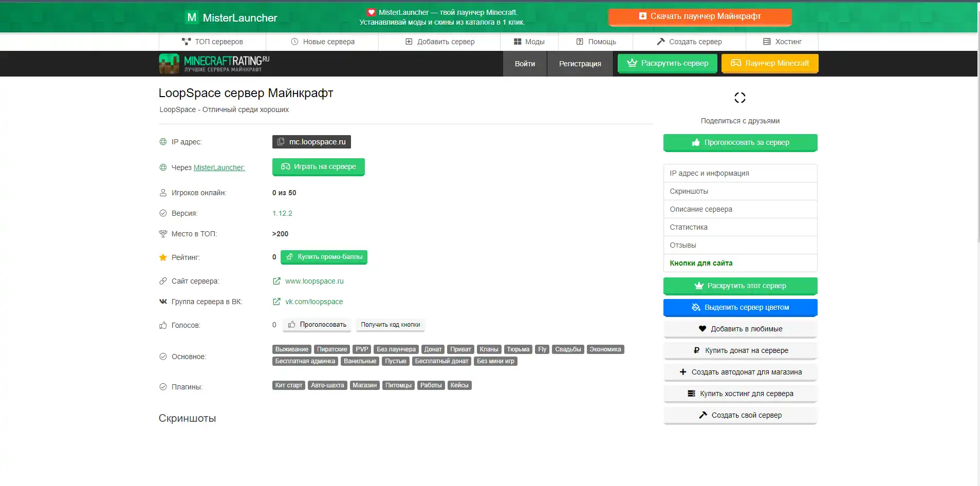Click Добавить в любимые button
980x486 pixels.
coord(740,329)
